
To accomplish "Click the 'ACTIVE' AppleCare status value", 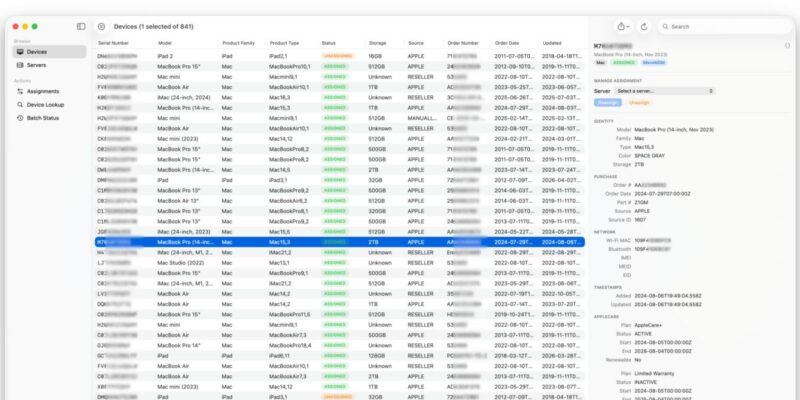I will 643,334.
